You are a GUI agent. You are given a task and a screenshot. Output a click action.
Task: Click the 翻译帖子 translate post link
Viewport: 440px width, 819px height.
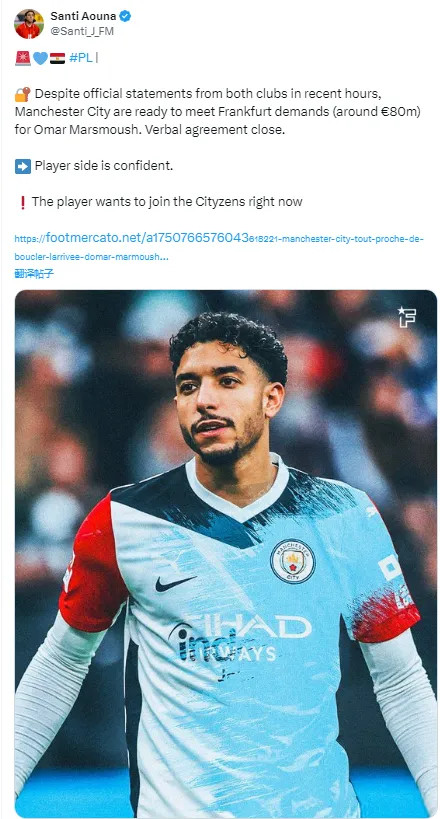pos(34,273)
